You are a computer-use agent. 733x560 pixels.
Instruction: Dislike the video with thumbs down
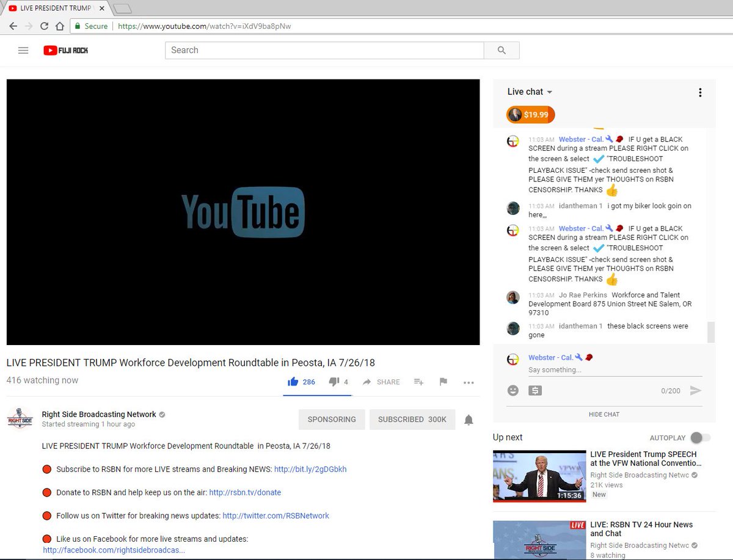[x=334, y=382]
